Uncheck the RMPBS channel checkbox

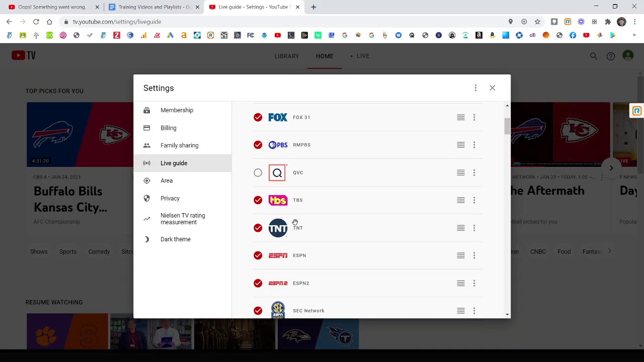(258, 145)
